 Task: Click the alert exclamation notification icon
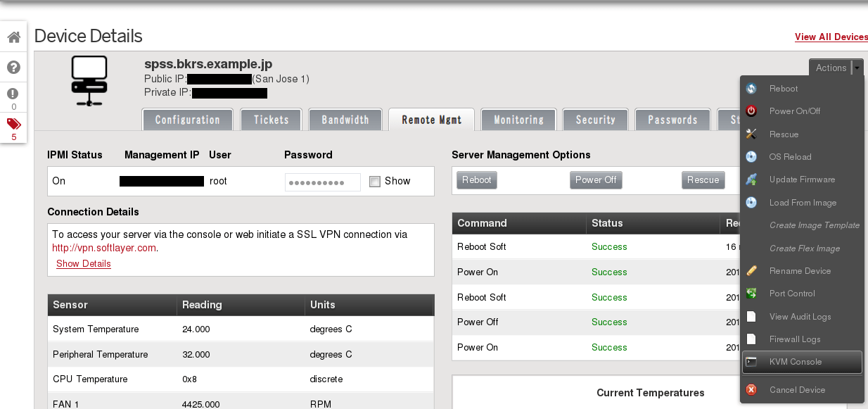tap(13, 94)
